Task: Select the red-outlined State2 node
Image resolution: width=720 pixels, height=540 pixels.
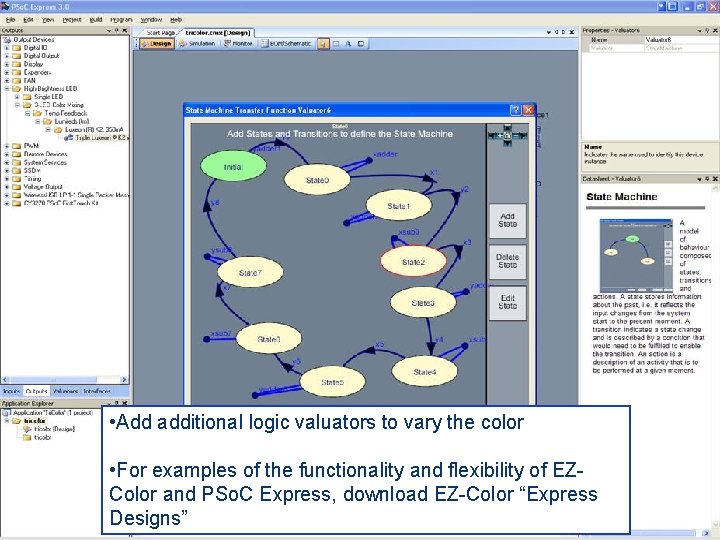Action: click(x=413, y=261)
